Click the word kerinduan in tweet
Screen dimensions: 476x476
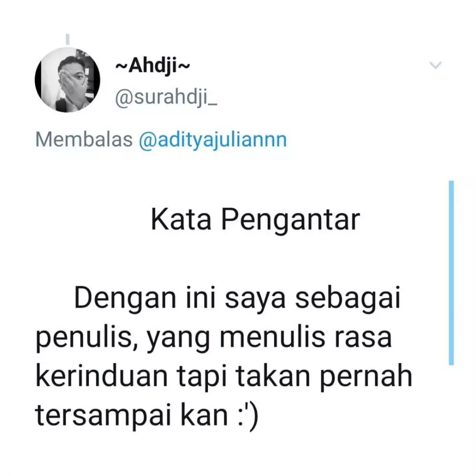[x=102, y=376]
